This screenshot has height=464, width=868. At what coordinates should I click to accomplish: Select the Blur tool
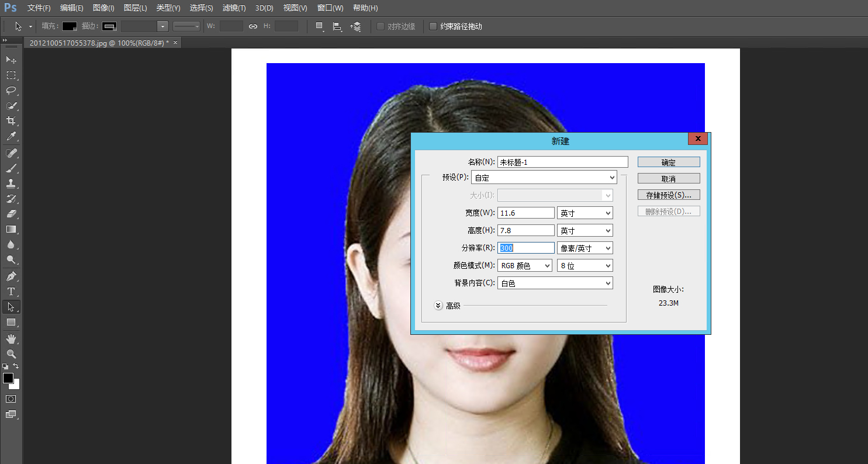point(11,245)
